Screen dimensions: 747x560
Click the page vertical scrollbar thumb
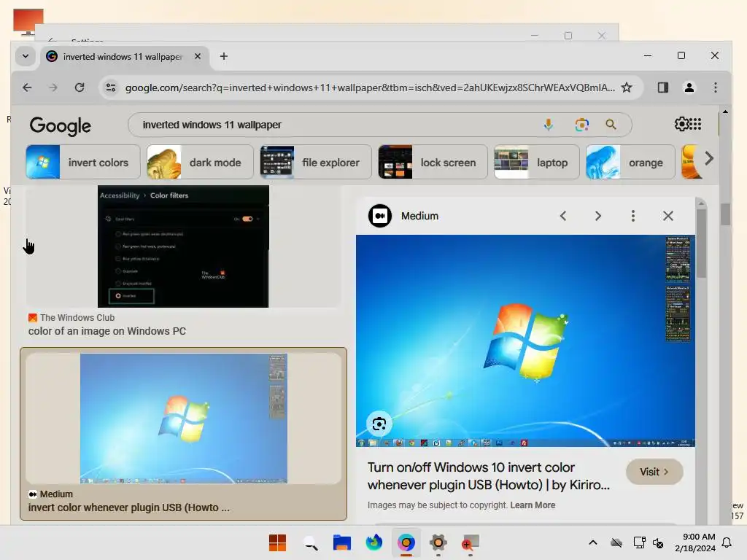(726, 214)
